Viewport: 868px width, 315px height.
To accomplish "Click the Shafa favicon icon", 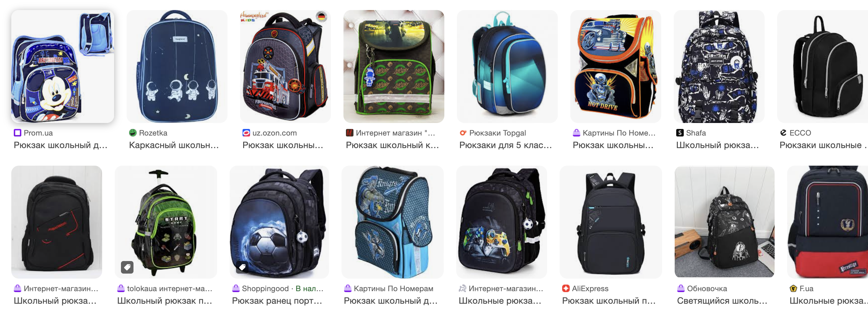I will (x=680, y=133).
